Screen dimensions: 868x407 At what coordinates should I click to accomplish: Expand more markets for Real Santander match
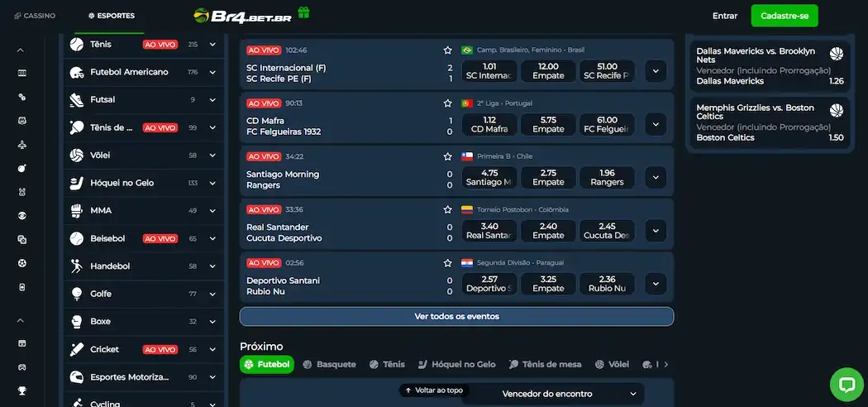[x=656, y=230]
